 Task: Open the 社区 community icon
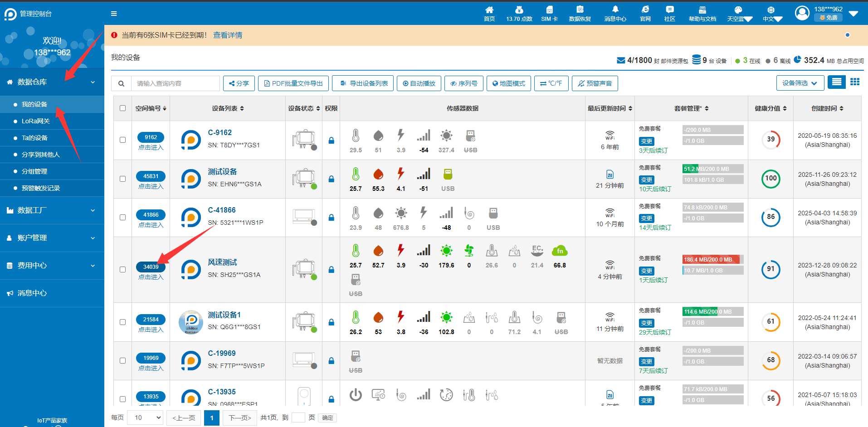point(670,10)
